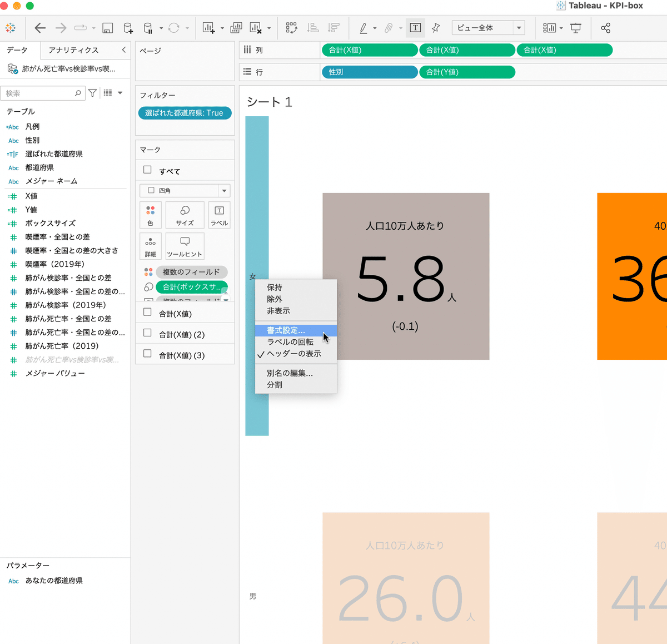Screen dimensions: 667x644
Task: Open the Show Me cards icon
Action: pos(549,28)
